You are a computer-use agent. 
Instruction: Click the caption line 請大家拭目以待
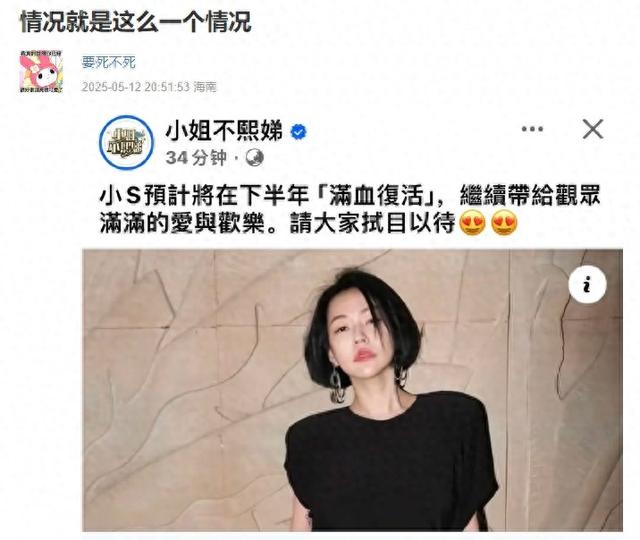coord(372,223)
